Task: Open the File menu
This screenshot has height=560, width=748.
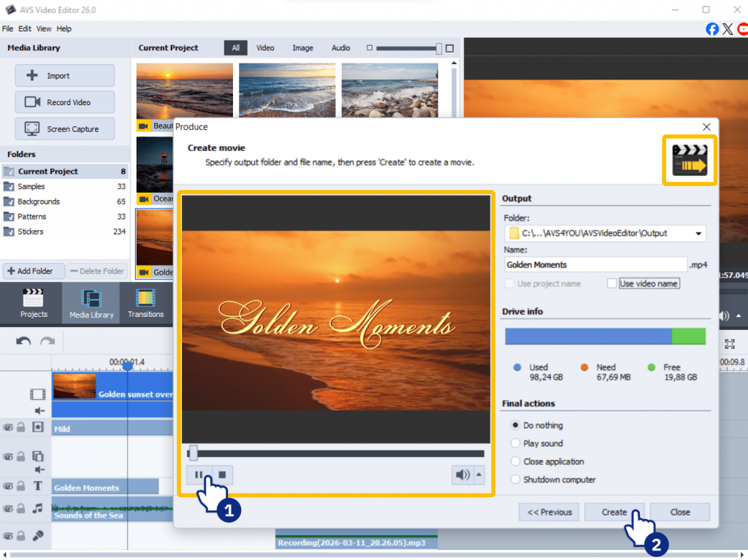Action: point(7,28)
